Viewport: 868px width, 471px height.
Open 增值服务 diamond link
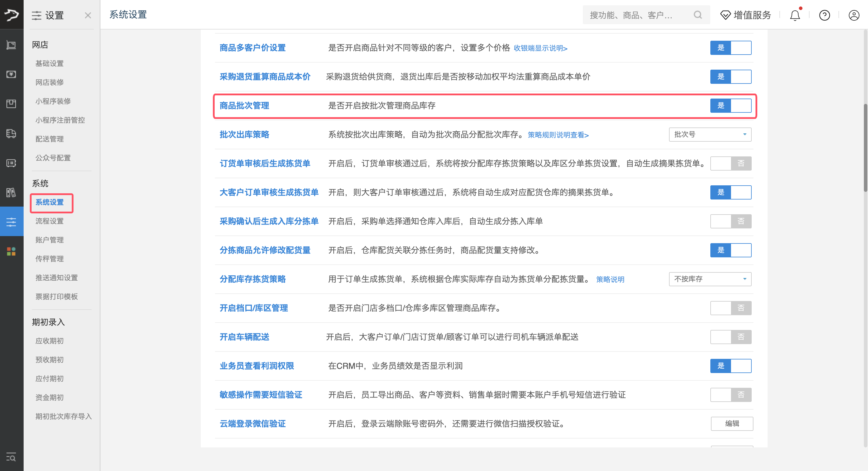click(745, 15)
